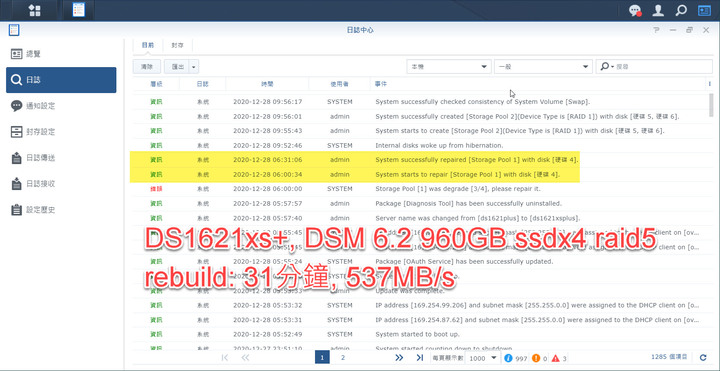
Task: Open the notifications chat bubble icon
Action: [636, 11]
